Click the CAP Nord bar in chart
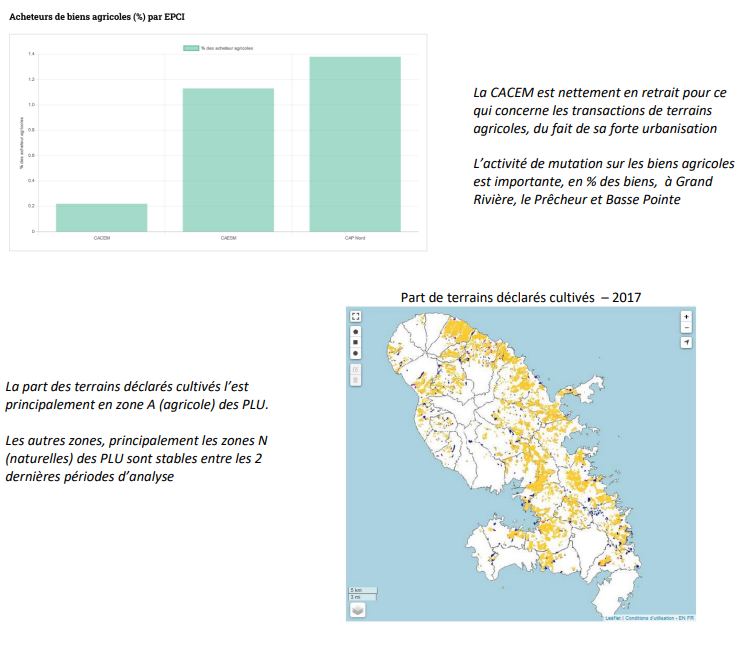 [355, 144]
